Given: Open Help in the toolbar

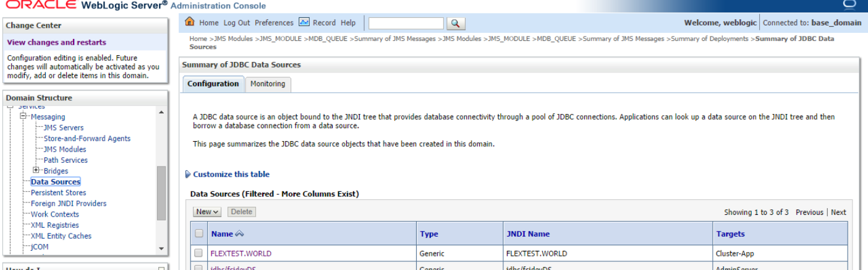Looking at the screenshot, I should point(348,23).
